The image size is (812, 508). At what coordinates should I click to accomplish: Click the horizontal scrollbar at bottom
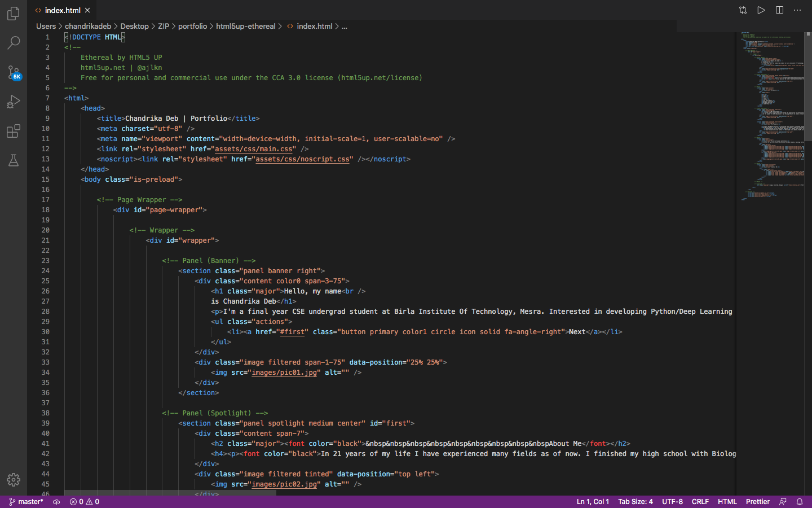[x=170, y=493]
